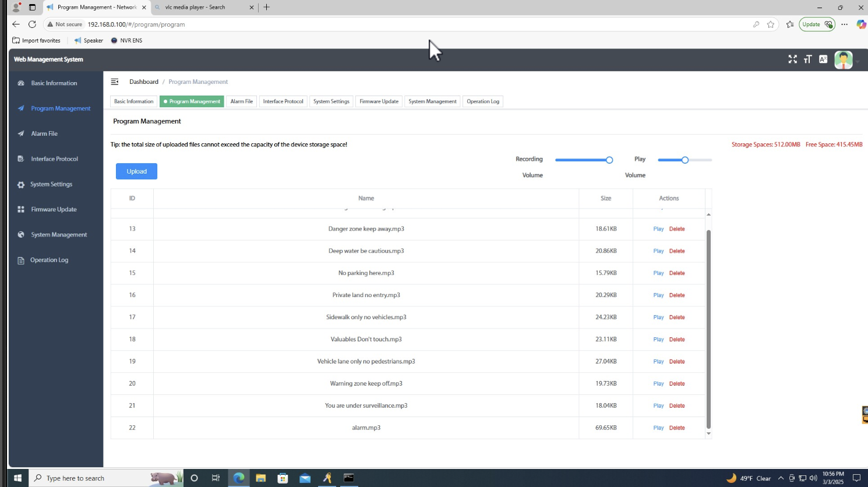Delete Warning zone keep off.mp3
The width and height of the screenshot is (868, 487).
[677, 384]
